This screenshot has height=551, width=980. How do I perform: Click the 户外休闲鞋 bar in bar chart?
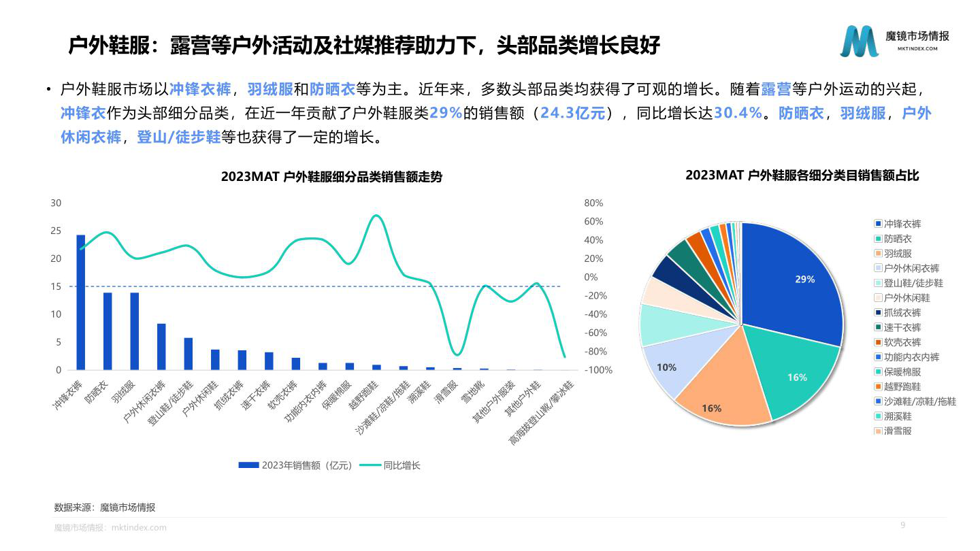(215, 360)
